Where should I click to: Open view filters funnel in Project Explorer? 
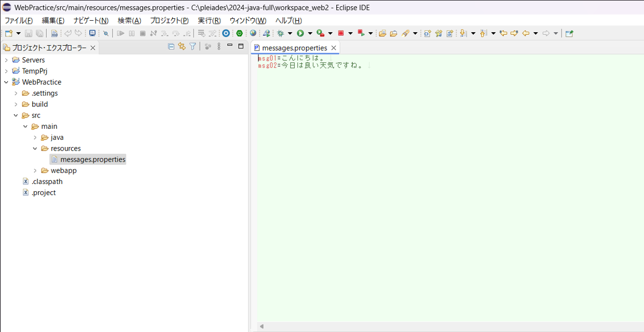click(193, 46)
